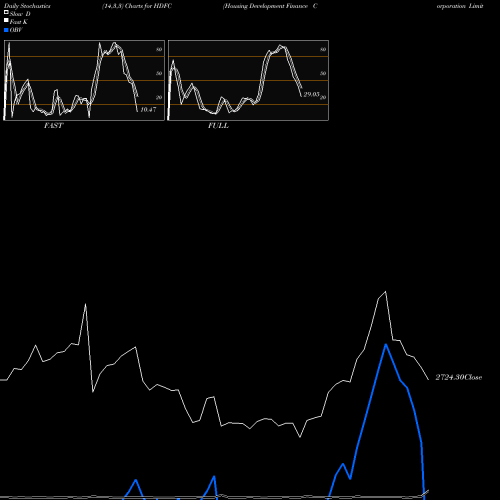This screenshot has width=500, height=500.
Task: Click the OBV legend label
Action: (16, 30)
